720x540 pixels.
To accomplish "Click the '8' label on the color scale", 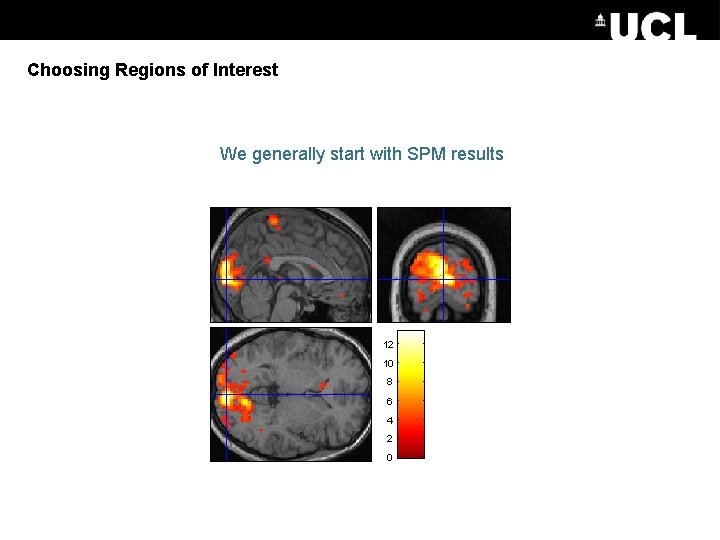I will [389, 382].
